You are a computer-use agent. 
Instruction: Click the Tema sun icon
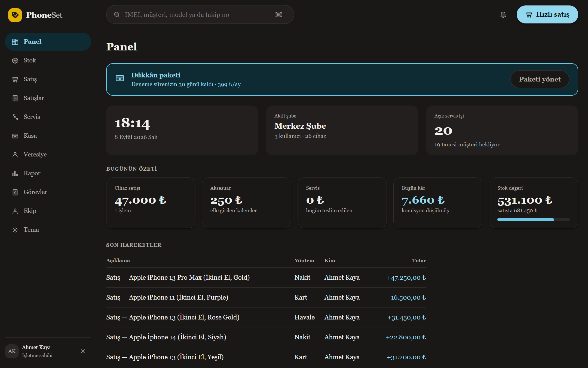(x=15, y=230)
